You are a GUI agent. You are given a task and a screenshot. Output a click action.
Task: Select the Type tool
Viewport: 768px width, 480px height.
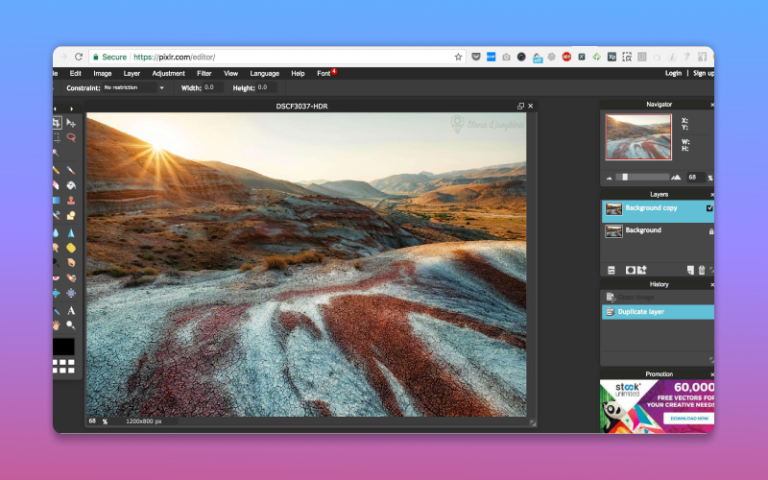click(x=71, y=311)
